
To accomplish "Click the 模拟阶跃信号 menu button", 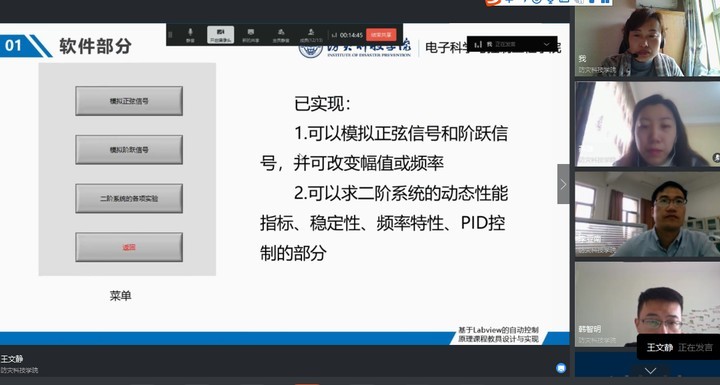I will (129, 150).
